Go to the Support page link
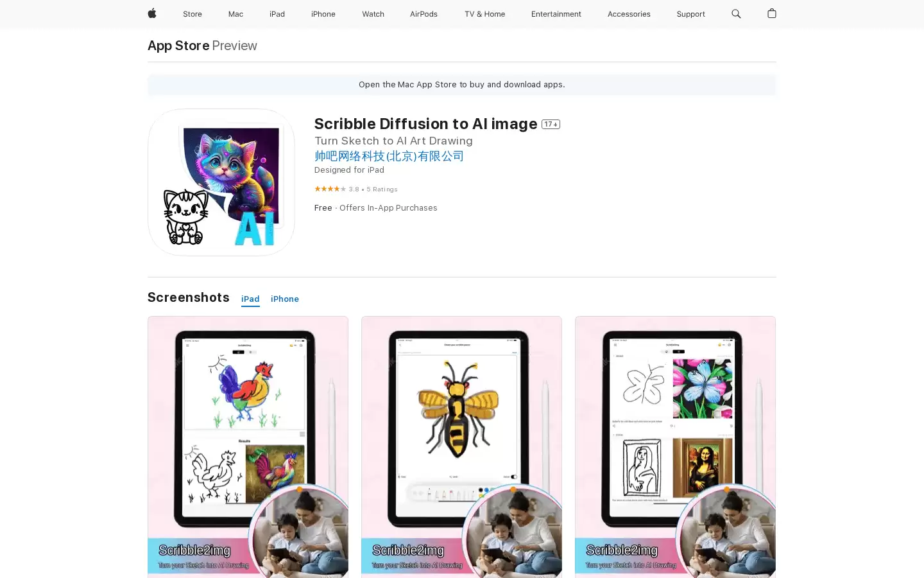924x578 pixels. coord(690,14)
